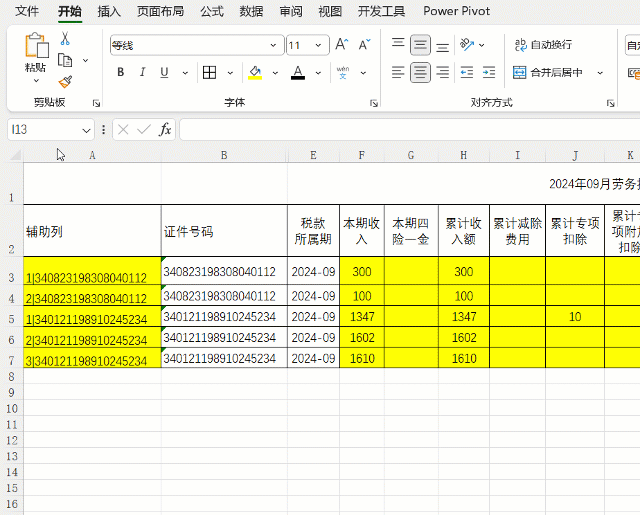This screenshot has width=640, height=515.
Task: Open merge and center dropdown arrow
Action: (600, 73)
